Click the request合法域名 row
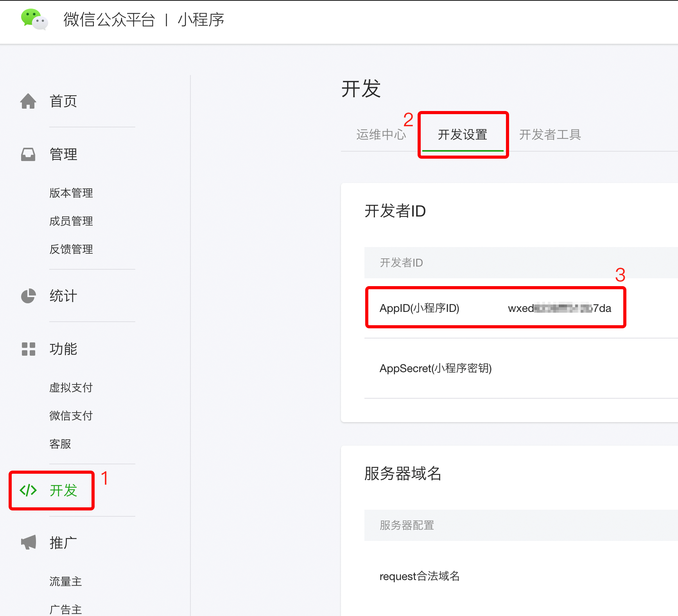678x616 pixels. pyautogui.click(x=420, y=576)
